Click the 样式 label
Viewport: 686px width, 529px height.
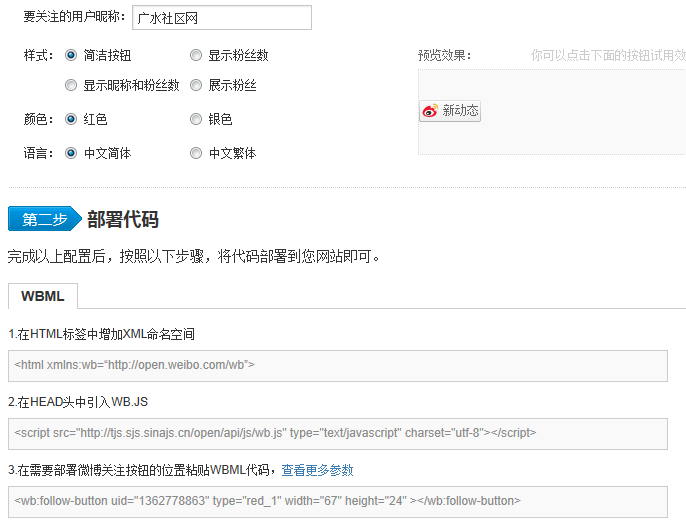pyautogui.click(x=38, y=56)
